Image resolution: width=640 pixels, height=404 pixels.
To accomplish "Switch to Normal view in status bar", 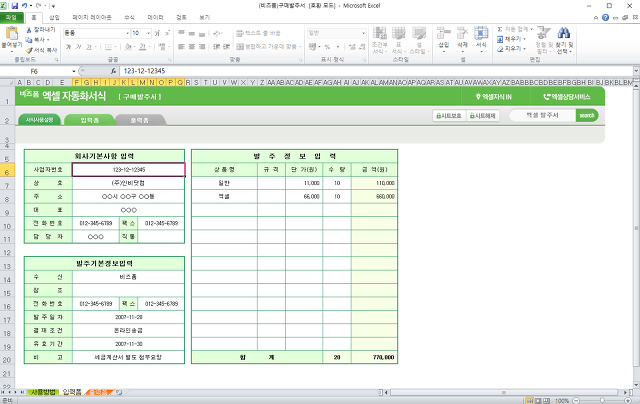I will tap(529, 401).
